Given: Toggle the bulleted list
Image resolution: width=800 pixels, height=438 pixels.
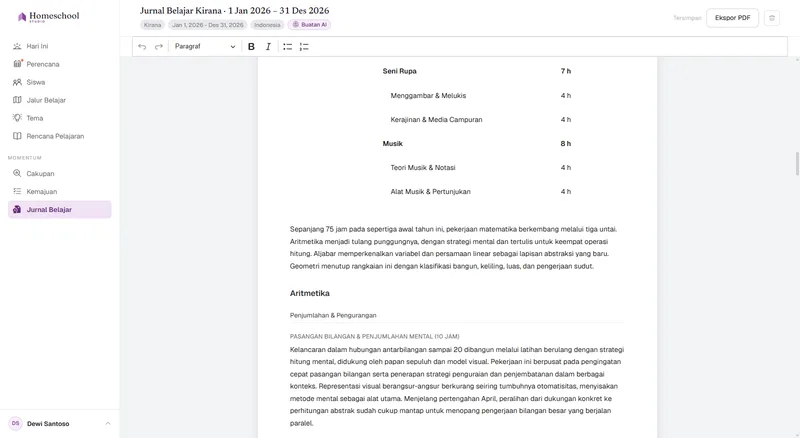Looking at the screenshot, I should (288, 46).
